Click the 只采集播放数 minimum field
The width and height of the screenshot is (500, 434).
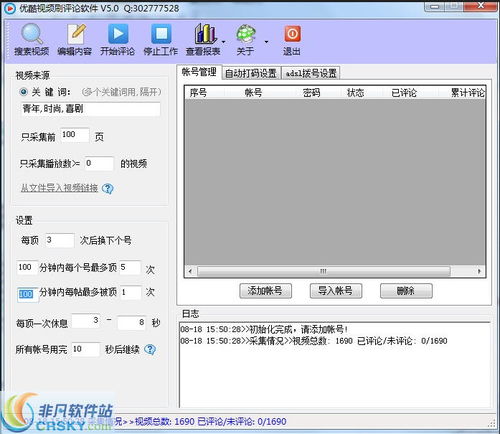coord(99,164)
